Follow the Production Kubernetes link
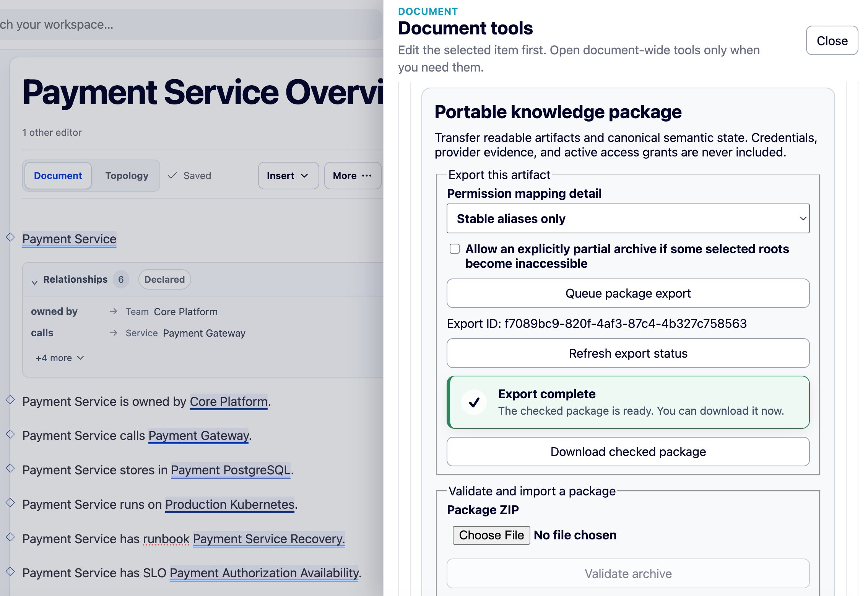 tap(230, 505)
